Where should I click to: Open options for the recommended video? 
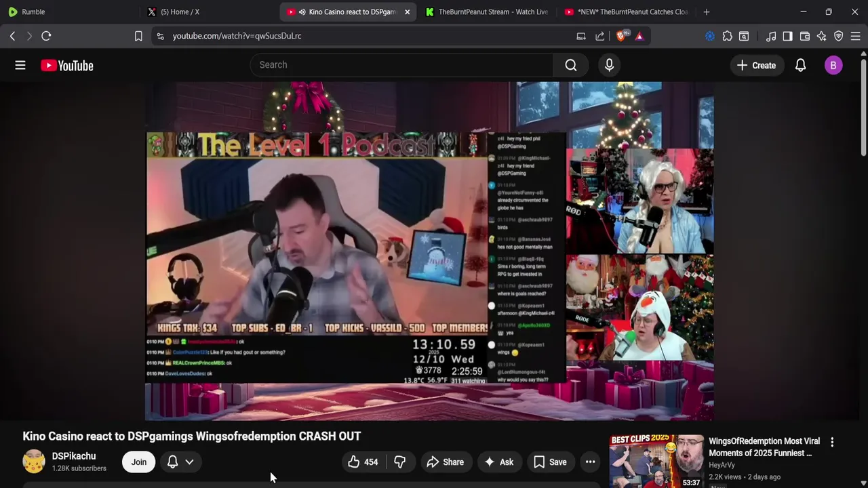pos(832,442)
